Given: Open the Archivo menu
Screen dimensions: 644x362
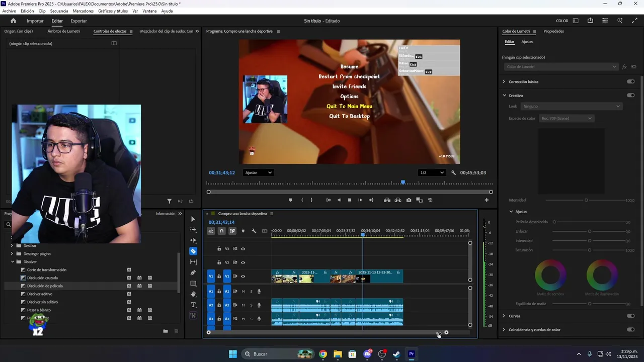Looking at the screenshot, I should (x=9, y=11).
